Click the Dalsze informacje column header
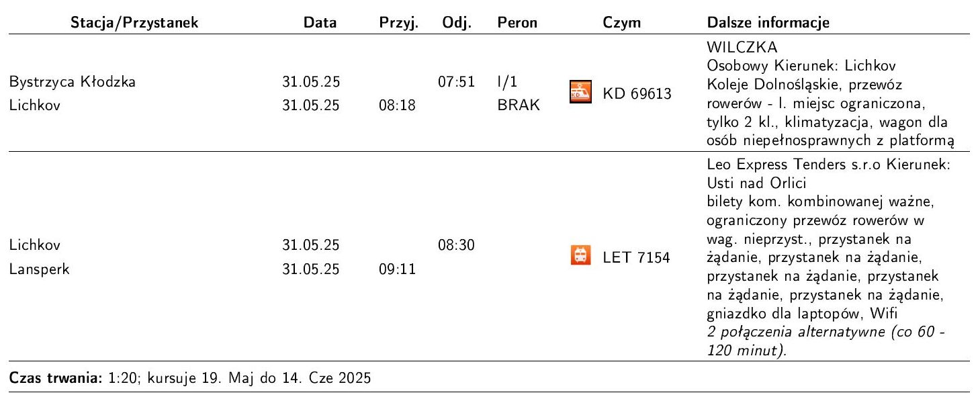 pos(768,23)
